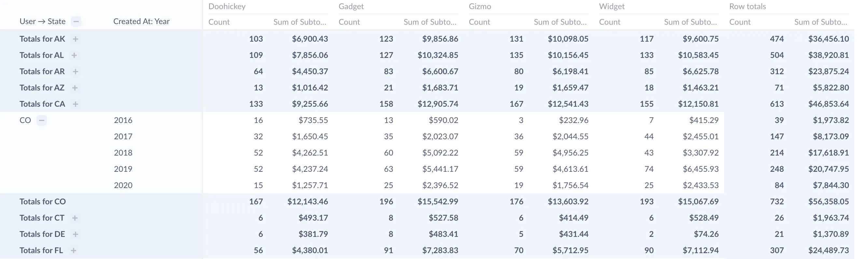Click the Count header under Doohickey
The image size is (868, 259).
coord(219,22)
